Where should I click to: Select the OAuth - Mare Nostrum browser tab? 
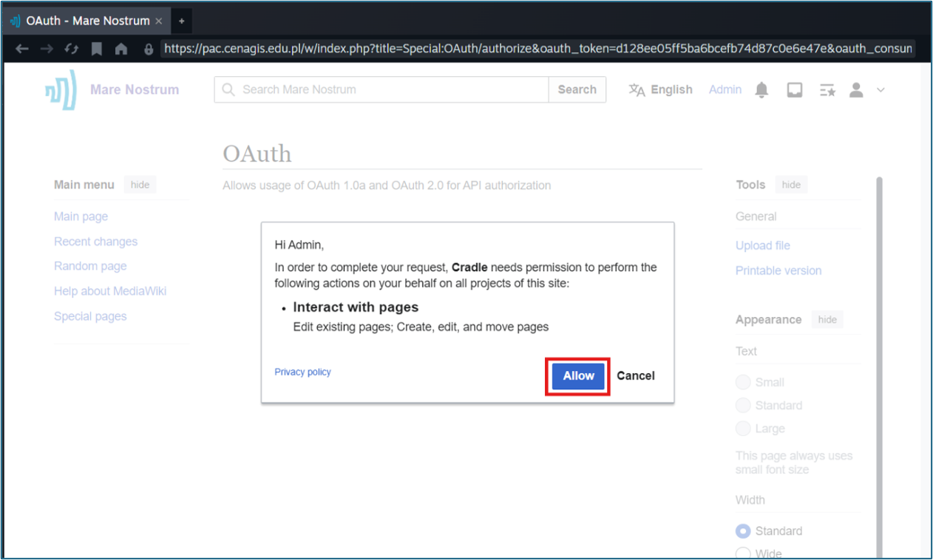click(x=86, y=21)
